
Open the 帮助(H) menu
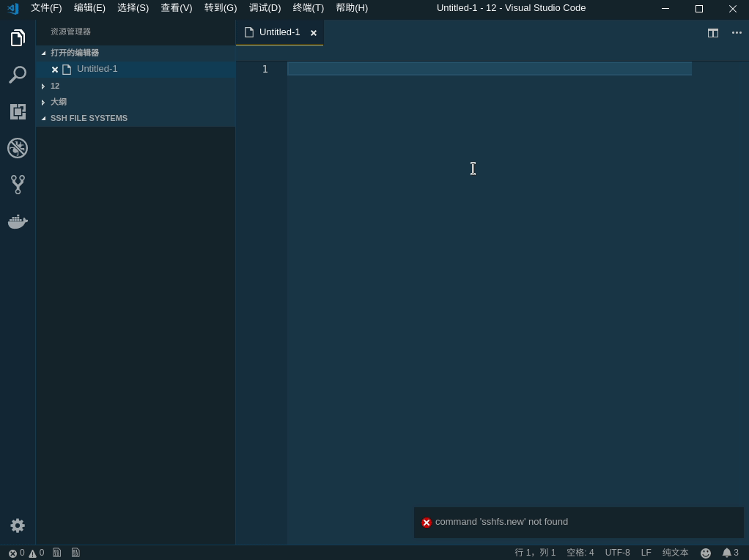point(352,8)
